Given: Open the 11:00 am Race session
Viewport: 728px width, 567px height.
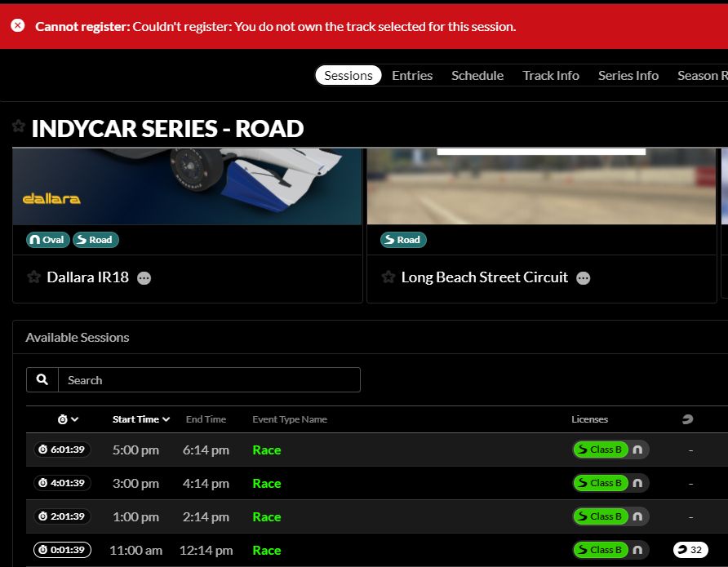Looking at the screenshot, I should tap(267, 549).
